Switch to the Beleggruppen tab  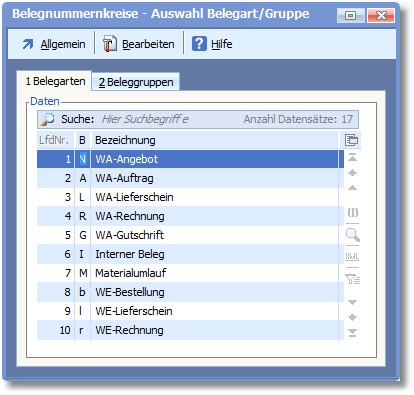tap(136, 82)
